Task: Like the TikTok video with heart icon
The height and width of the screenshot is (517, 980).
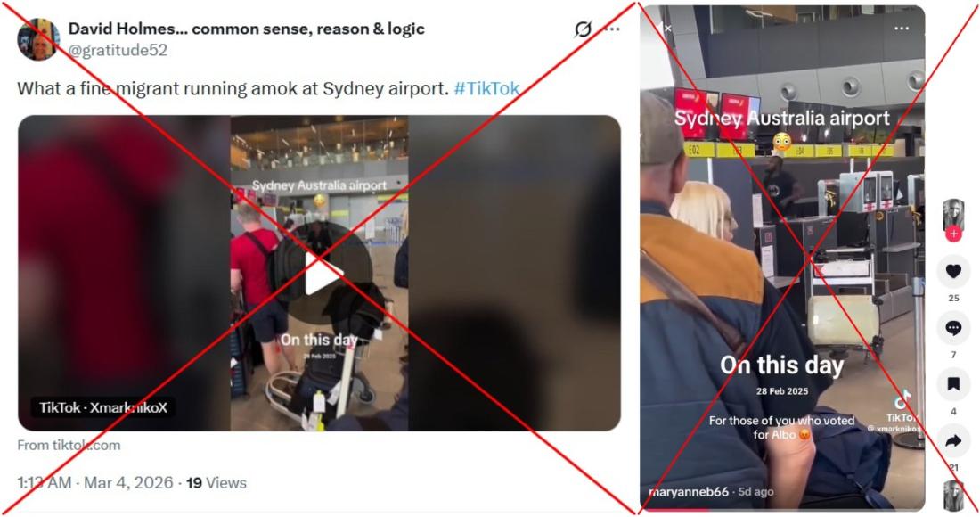Action: click(953, 271)
